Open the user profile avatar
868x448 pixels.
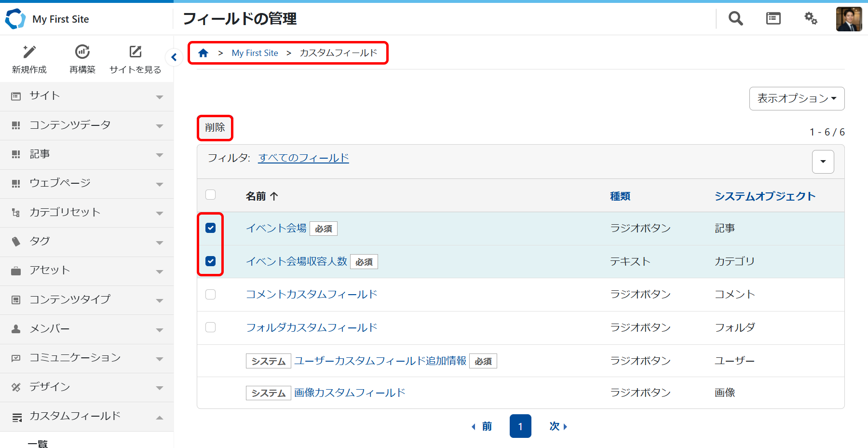tap(849, 19)
